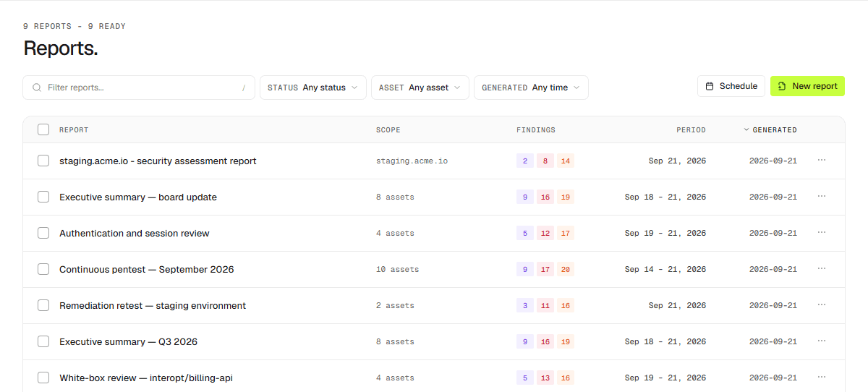Click the calendar icon on Schedule button
Viewport: 868px width, 392px height.
(x=710, y=86)
